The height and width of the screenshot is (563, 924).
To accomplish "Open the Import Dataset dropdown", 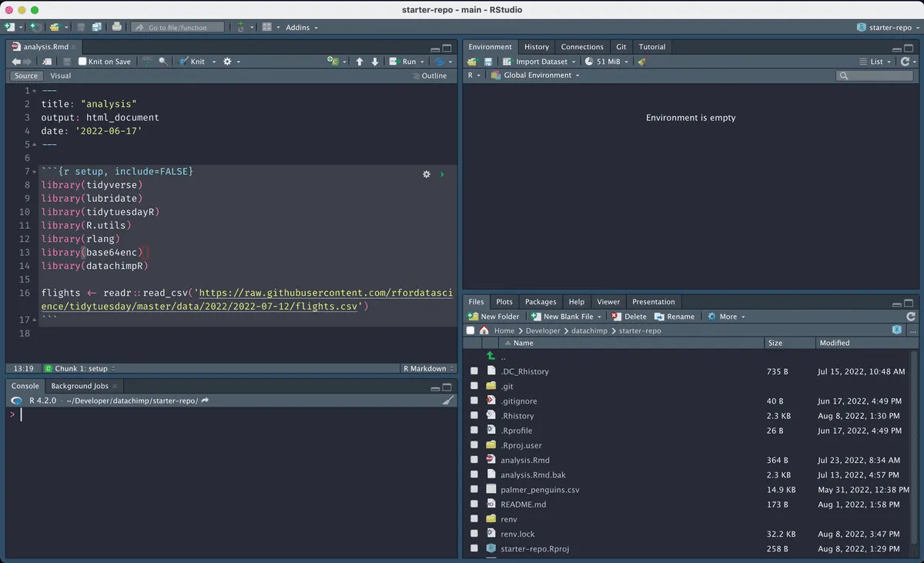I will (539, 62).
